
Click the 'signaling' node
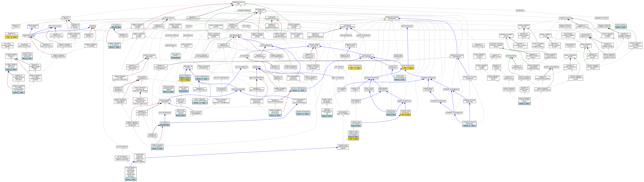point(93,26)
